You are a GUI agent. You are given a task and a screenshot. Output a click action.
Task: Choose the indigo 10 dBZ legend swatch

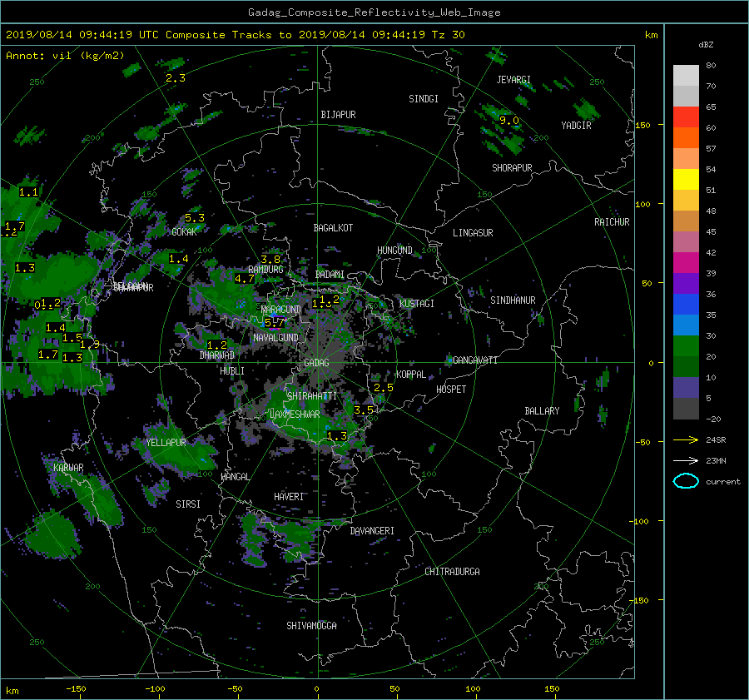click(686, 388)
